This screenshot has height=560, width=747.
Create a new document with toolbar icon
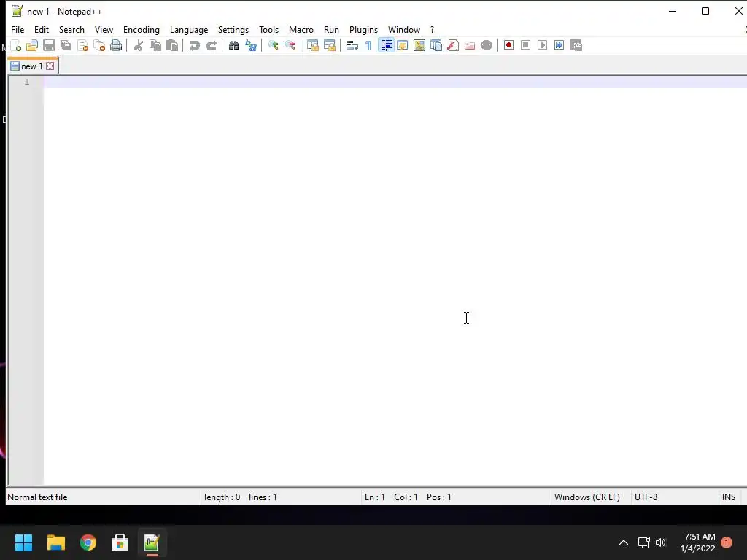click(x=16, y=45)
